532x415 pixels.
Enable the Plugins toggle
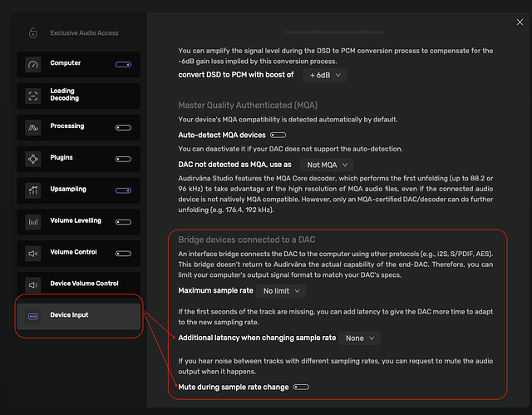tap(123, 159)
